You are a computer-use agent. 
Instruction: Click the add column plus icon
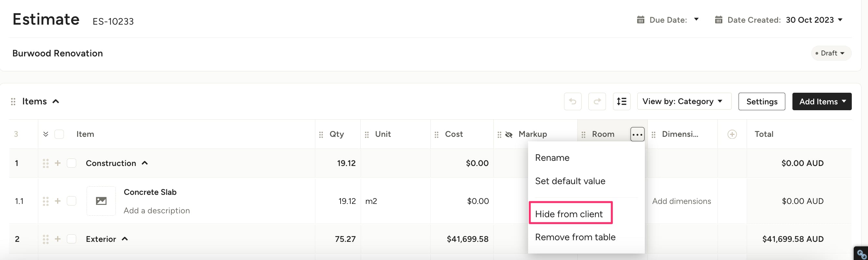click(731, 135)
